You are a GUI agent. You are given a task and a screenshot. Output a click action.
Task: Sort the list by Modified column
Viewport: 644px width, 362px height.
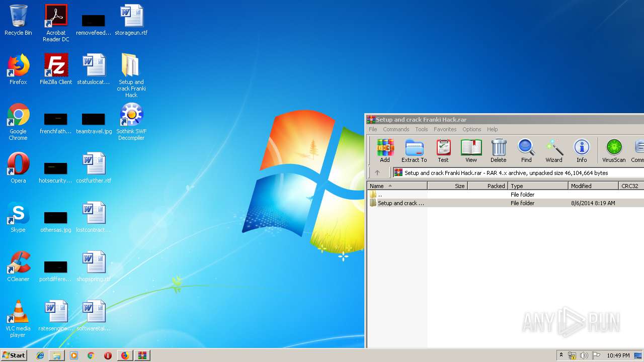pyautogui.click(x=594, y=186)
